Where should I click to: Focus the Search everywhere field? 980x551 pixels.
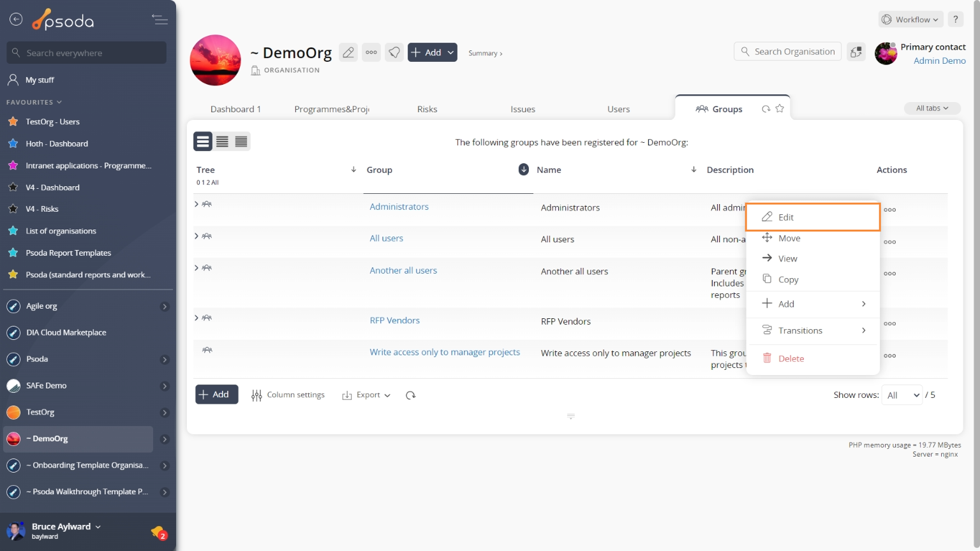[87, 53]
